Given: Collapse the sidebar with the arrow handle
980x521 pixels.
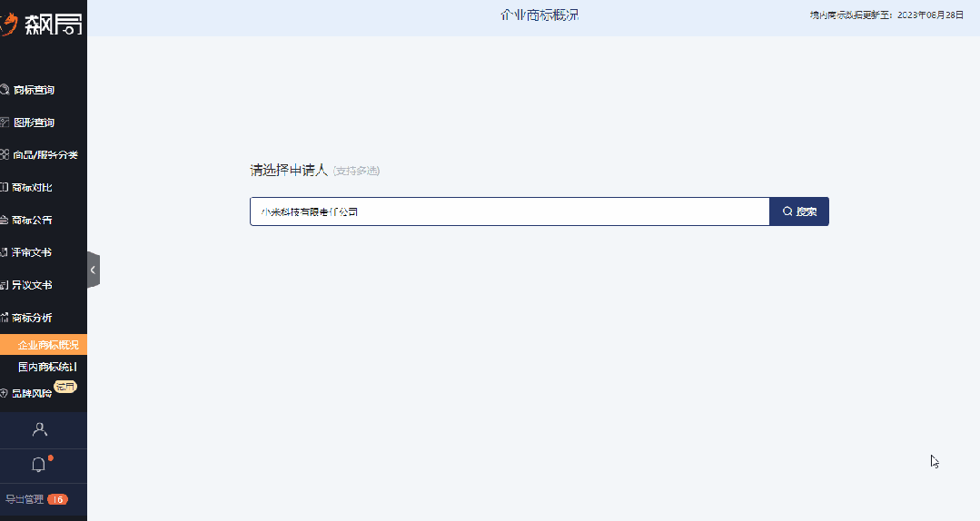Looking at the screenshot, I should click(94, 270).
